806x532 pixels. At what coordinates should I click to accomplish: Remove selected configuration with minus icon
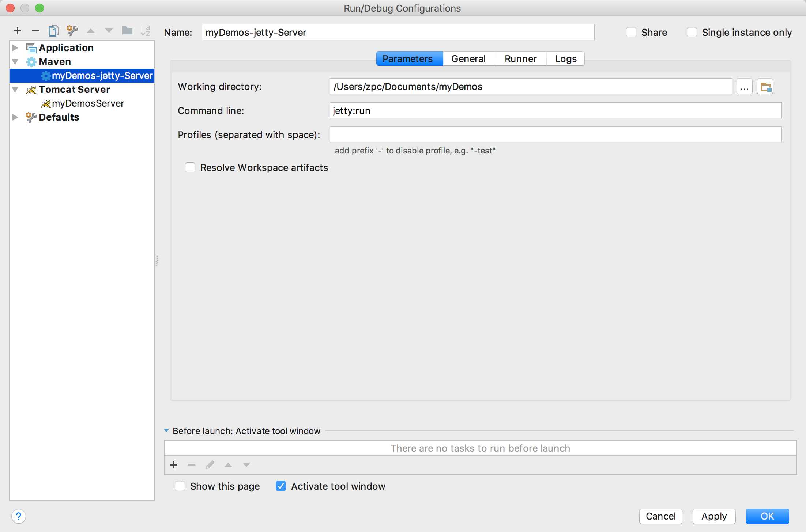tap(35, 31)
